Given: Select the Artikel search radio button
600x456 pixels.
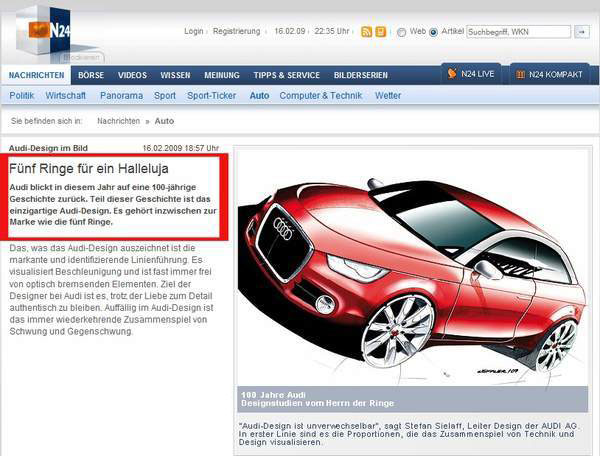Looking at the screenshot, I should [433, 32].
